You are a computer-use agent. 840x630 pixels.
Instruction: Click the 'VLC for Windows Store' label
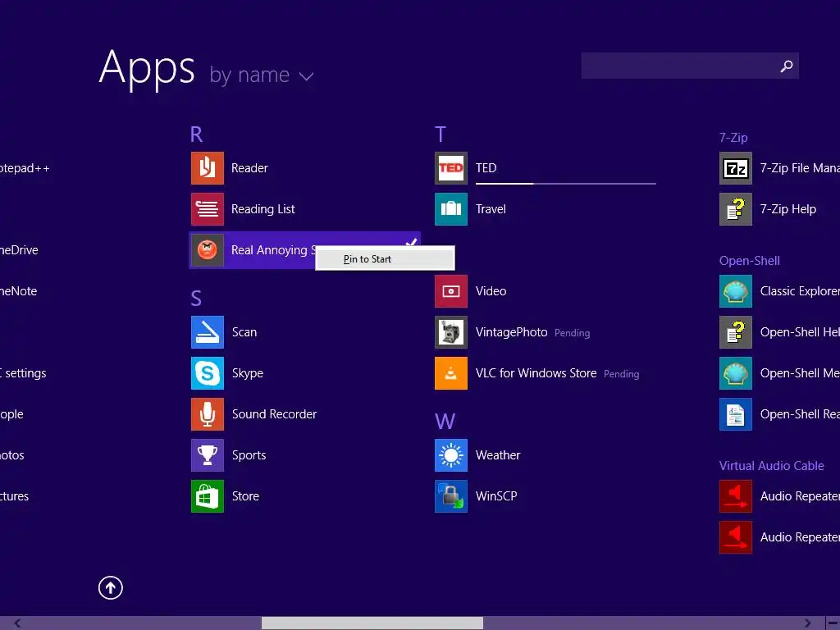pos(536,373)
